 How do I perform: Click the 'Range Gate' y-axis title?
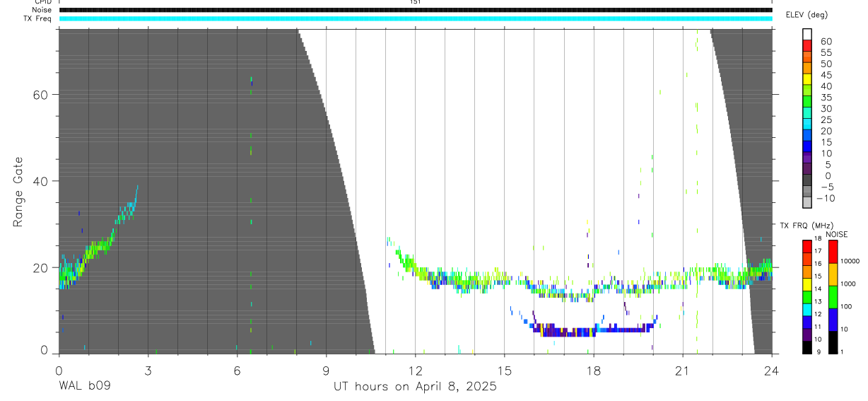tap(18, 192)
